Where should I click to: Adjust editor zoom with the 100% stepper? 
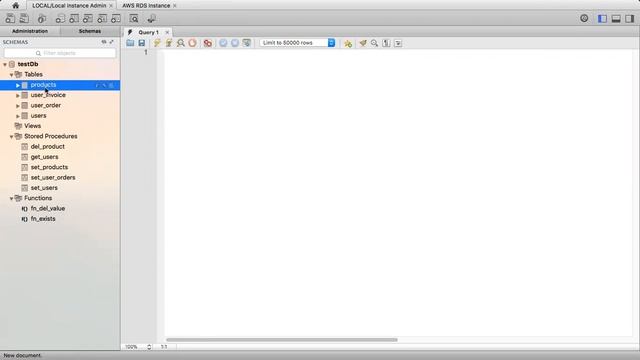pyautogui.click(x=149, y=347)
